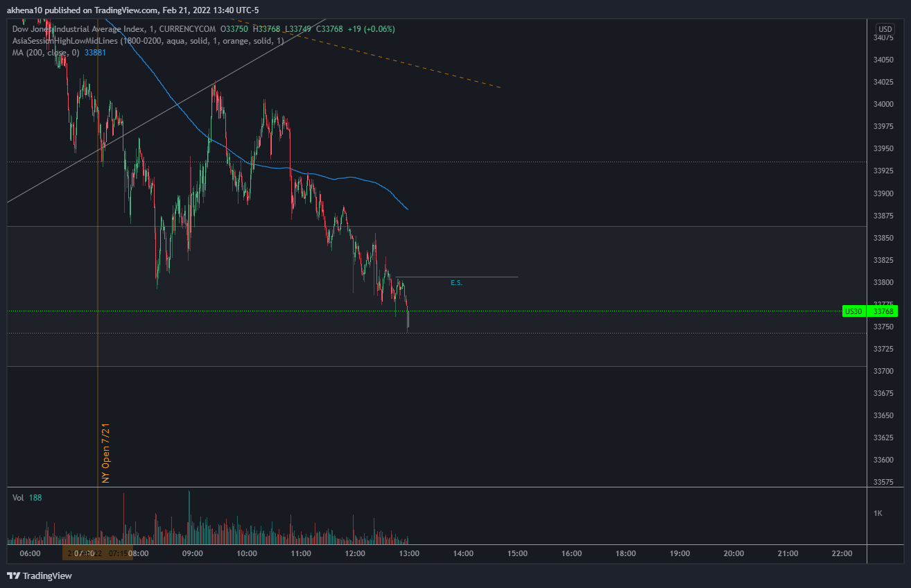Click the 11:00 time axis label
Viewport: 911px width, 588px height.
click(x=300, y=553)
